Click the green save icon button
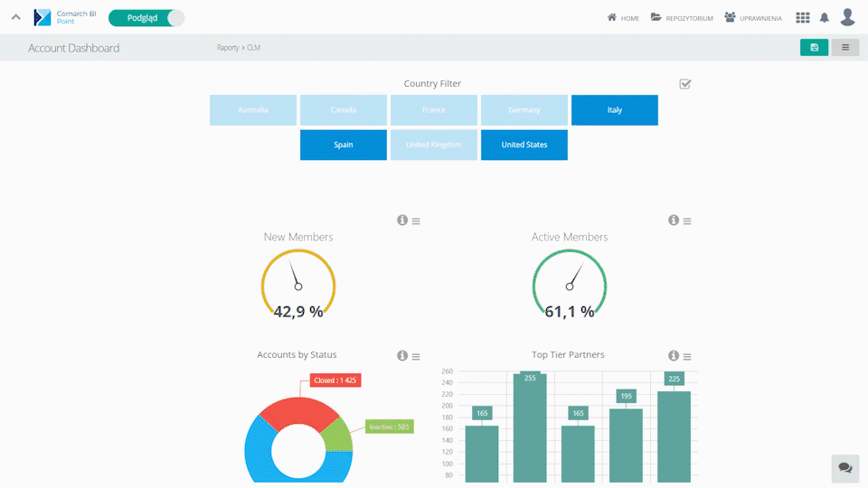This screenshot has height=488, width=868. pos(814,48)
